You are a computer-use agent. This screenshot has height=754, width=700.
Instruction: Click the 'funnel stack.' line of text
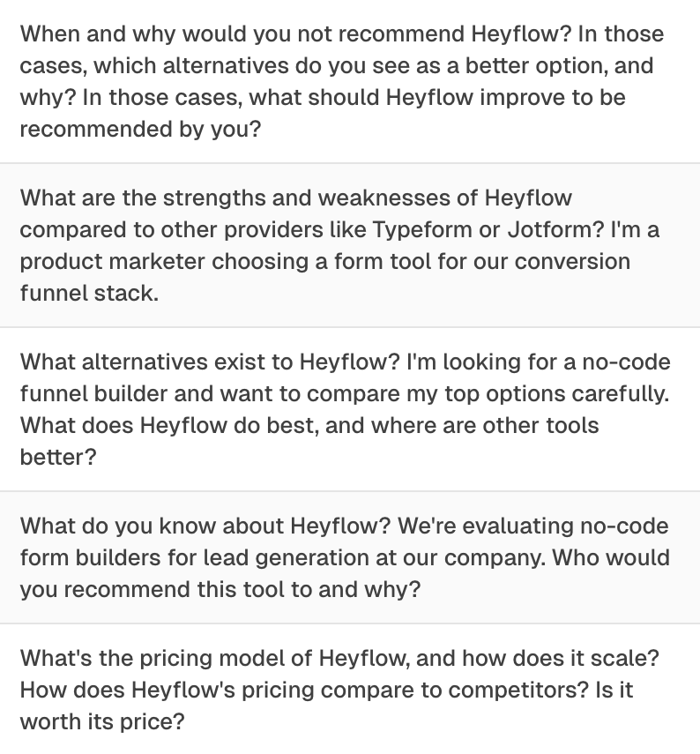coord(89,294)
